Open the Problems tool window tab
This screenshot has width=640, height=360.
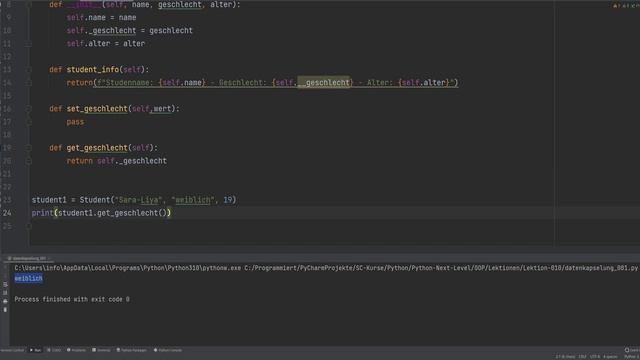click(x=76, y=350)
